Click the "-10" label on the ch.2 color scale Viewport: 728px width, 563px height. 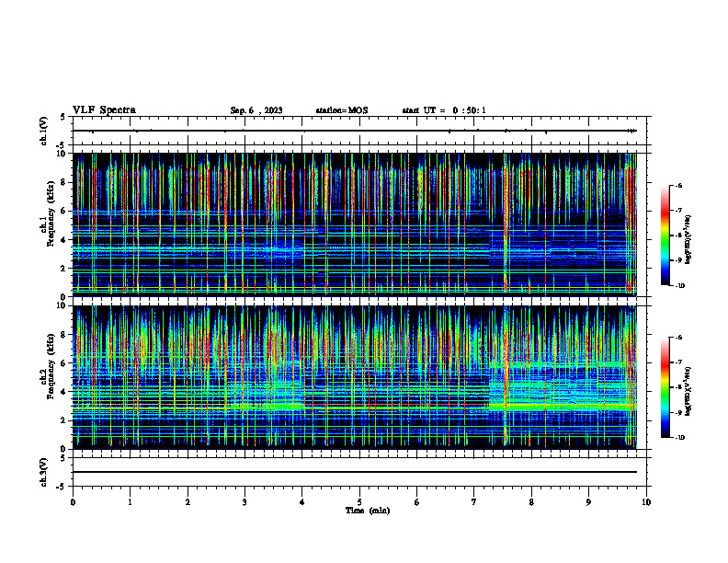coord(680,437)
